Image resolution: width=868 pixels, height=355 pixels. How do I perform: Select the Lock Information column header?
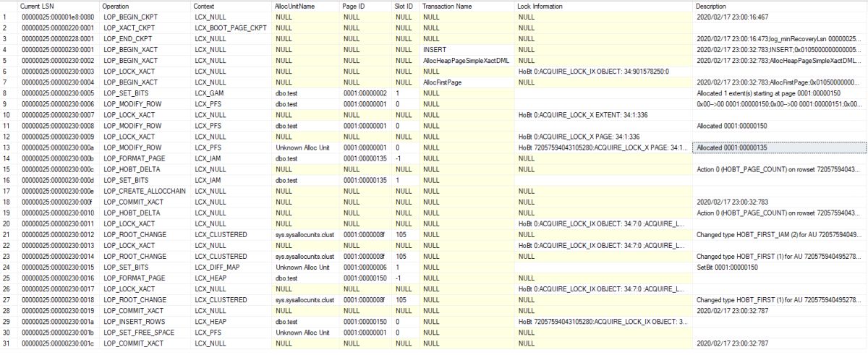coord(604,6)
